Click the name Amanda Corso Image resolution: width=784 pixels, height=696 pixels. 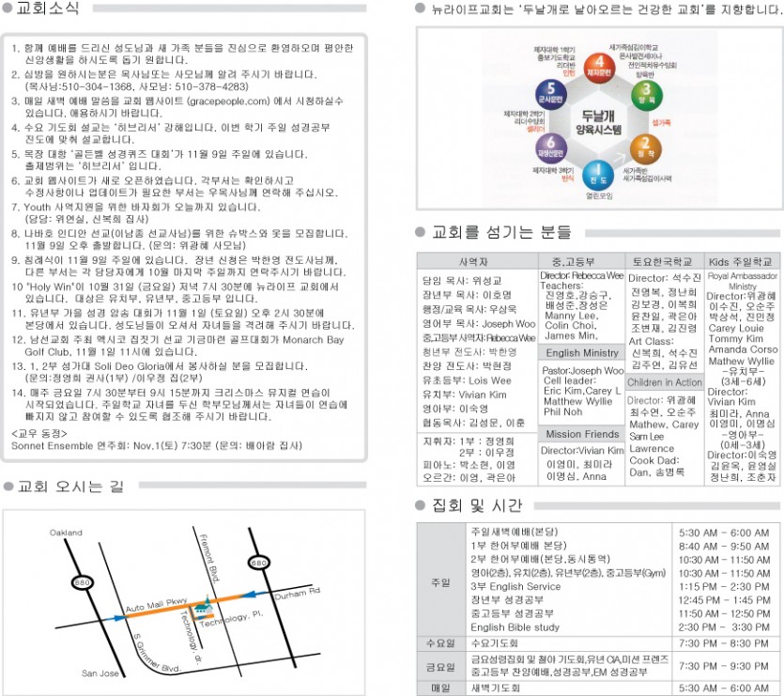743,349
